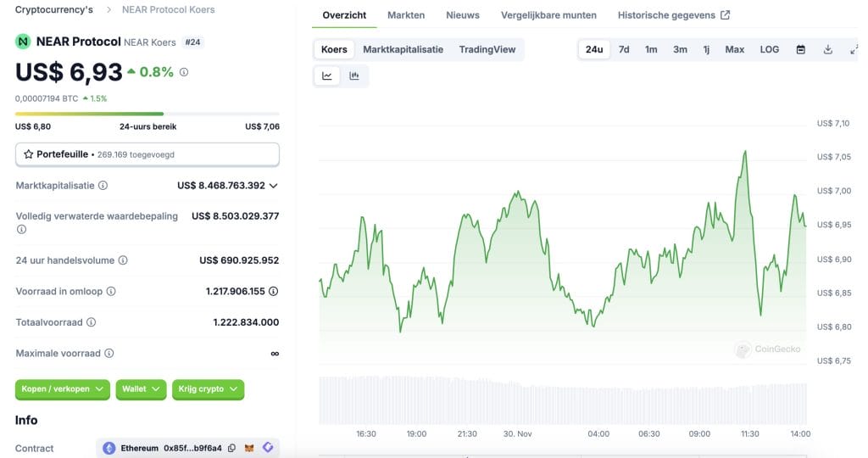The width and height of the screenshot is (868, 458).
Task: Select Marktkapitalisatie chart tab
Action: coord(403,49)
